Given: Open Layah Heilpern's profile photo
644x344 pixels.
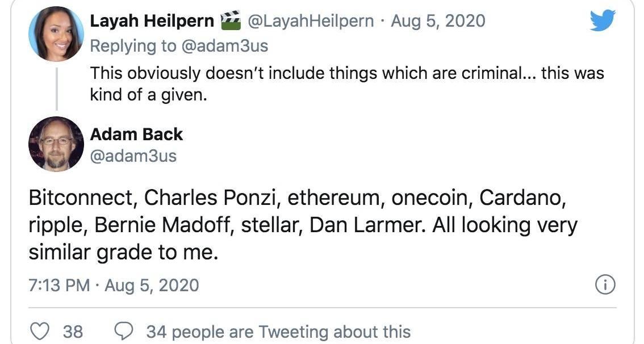Looking at the screenshot, I should tap(56, 34).
